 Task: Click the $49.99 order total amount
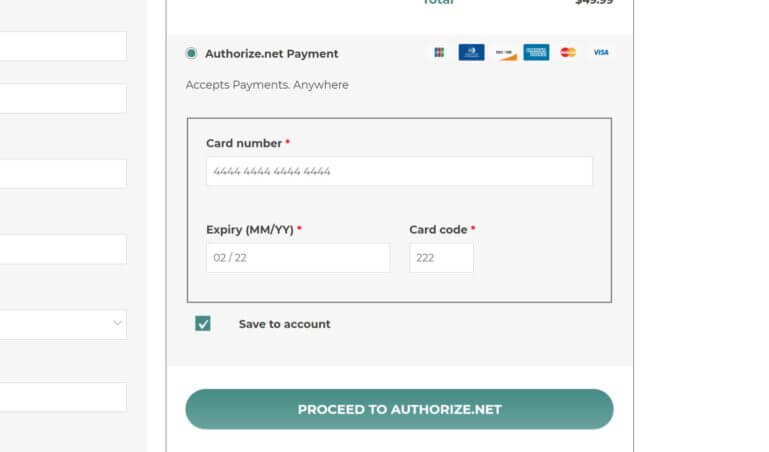pos(594,2)
